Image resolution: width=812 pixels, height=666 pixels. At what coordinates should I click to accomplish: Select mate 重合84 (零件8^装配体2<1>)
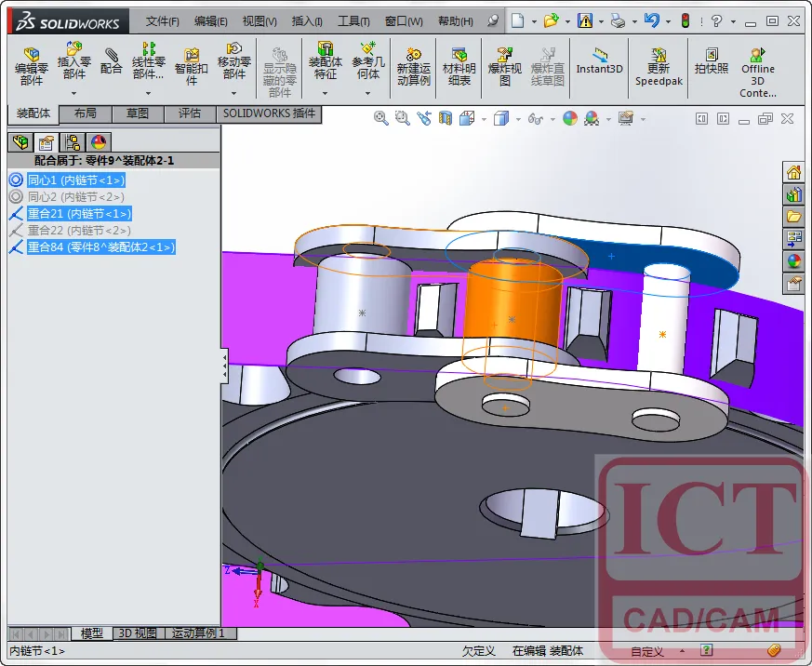click(101, 247)
